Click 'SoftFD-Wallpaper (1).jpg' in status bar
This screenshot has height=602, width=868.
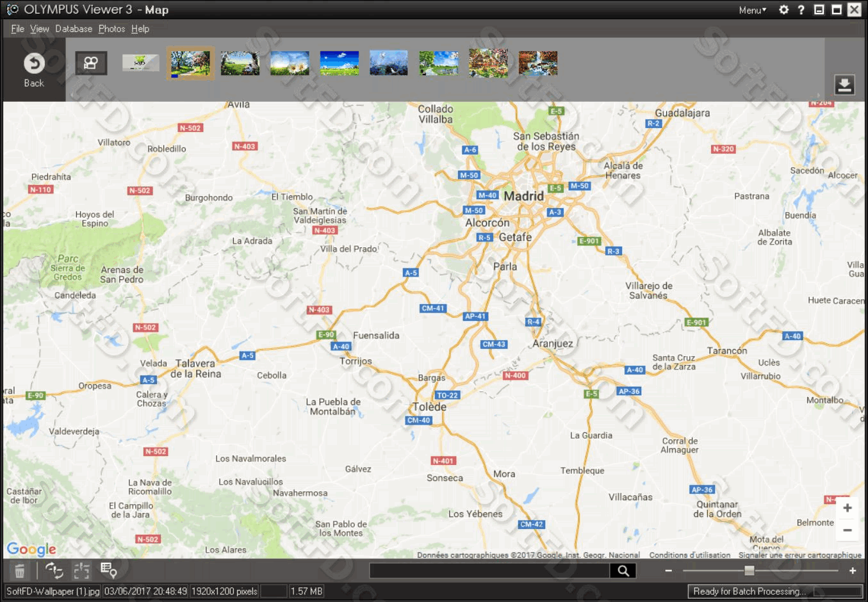point(53,591)
